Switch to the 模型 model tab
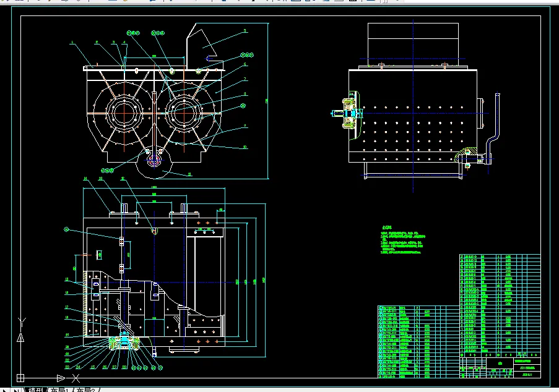Screen dimensions: 559x392 [36, 390]
